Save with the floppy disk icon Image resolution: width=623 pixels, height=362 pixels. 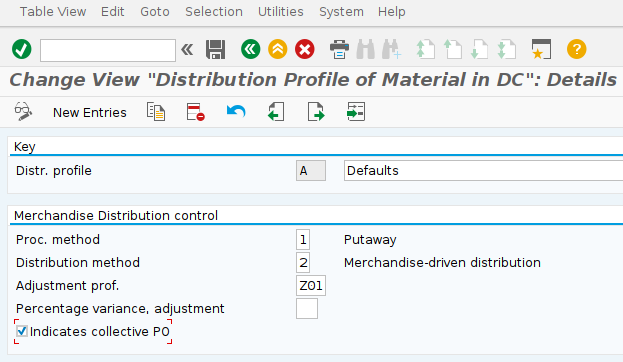pos(215,50)
